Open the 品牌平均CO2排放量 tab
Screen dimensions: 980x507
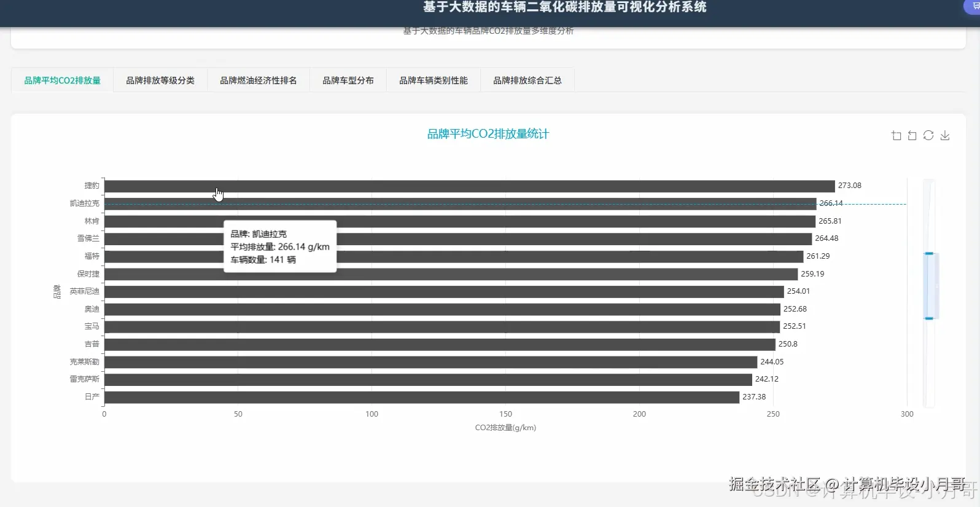click(x=62, y=81)
